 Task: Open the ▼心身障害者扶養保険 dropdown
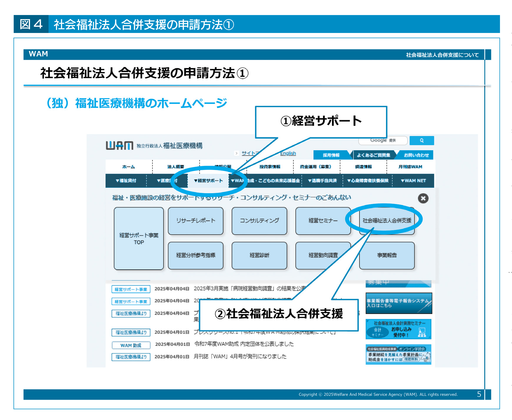pos(368,181)
